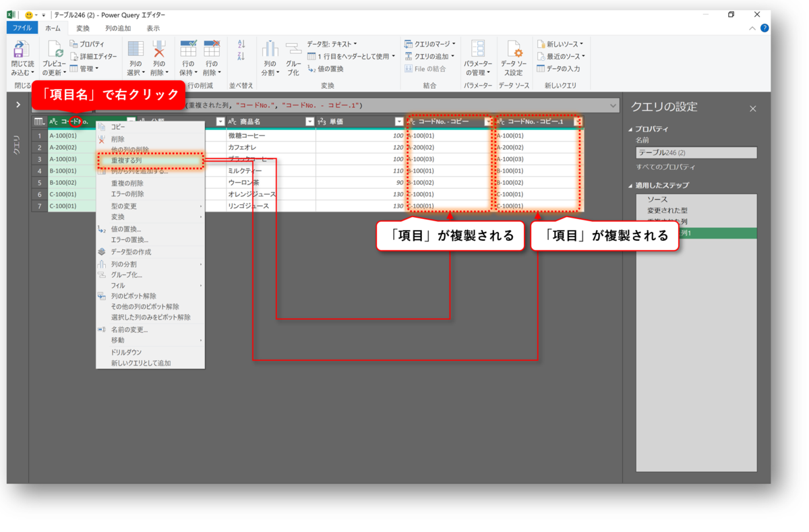The width and height of the screenshot is (809, 532).
Task: Switch to the 列の追加 ribbon tab
Action: click(118, 28)
